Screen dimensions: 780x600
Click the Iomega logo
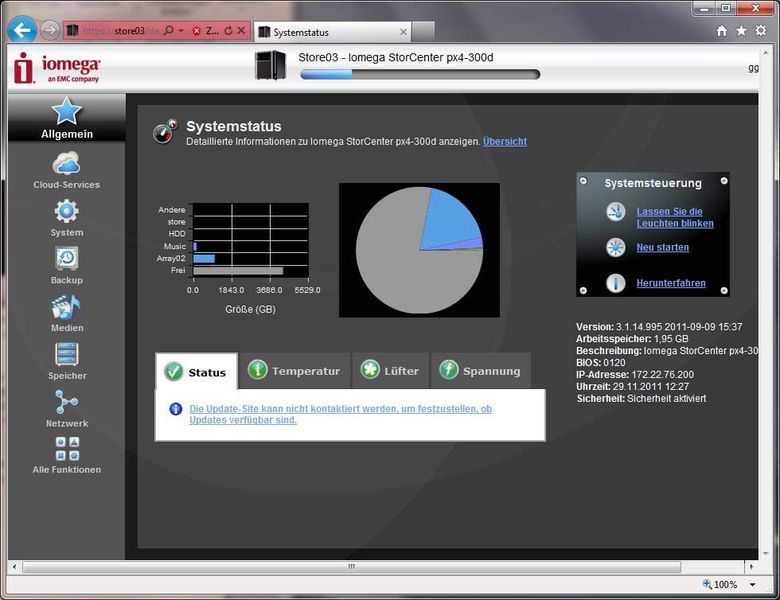pyautogui.click(x=57, y=67)
